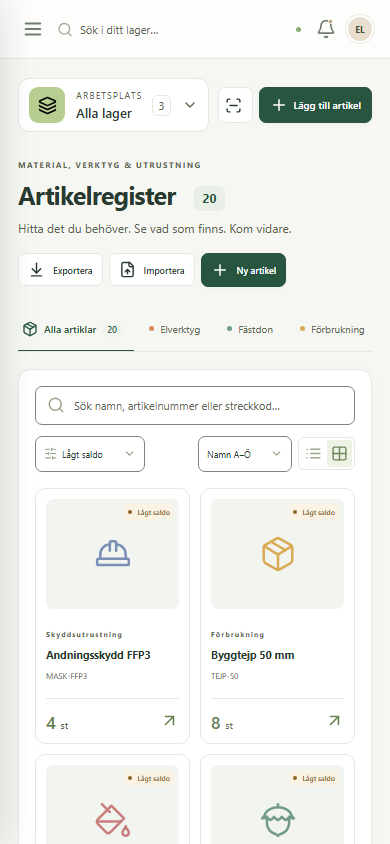Click the Skyddsutrustning category label
The height and width of the screenshot is (844, 390).
pos(84,635)
